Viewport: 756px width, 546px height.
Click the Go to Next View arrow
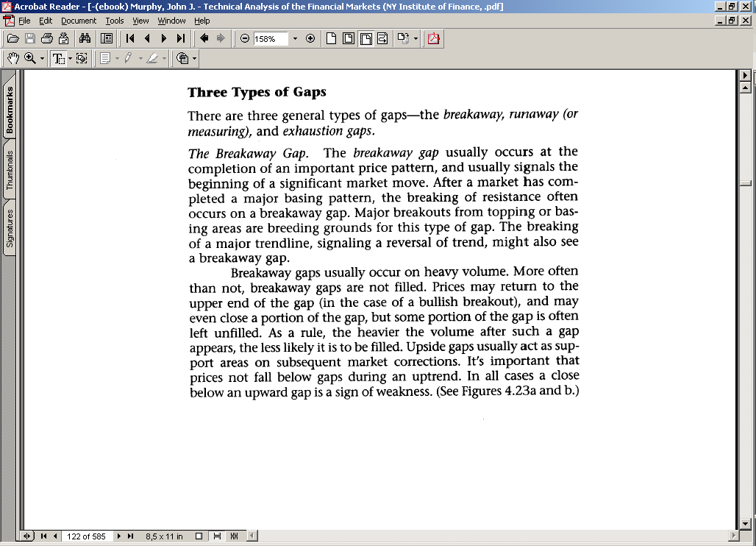[221, 38]
